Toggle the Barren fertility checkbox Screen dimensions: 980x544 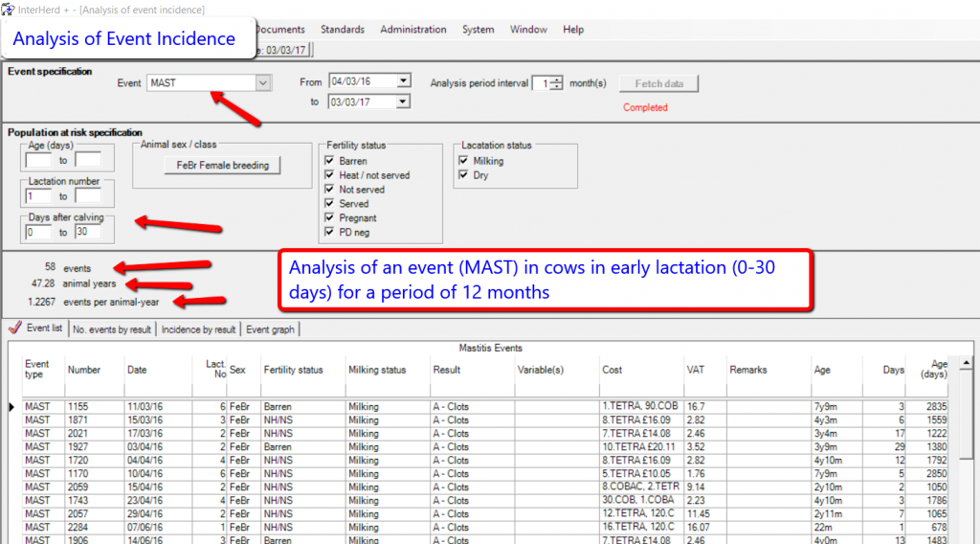(329, 161)
